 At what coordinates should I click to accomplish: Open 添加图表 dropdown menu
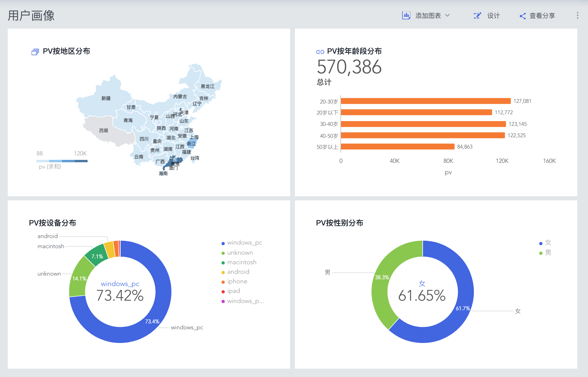coord(428,16)
